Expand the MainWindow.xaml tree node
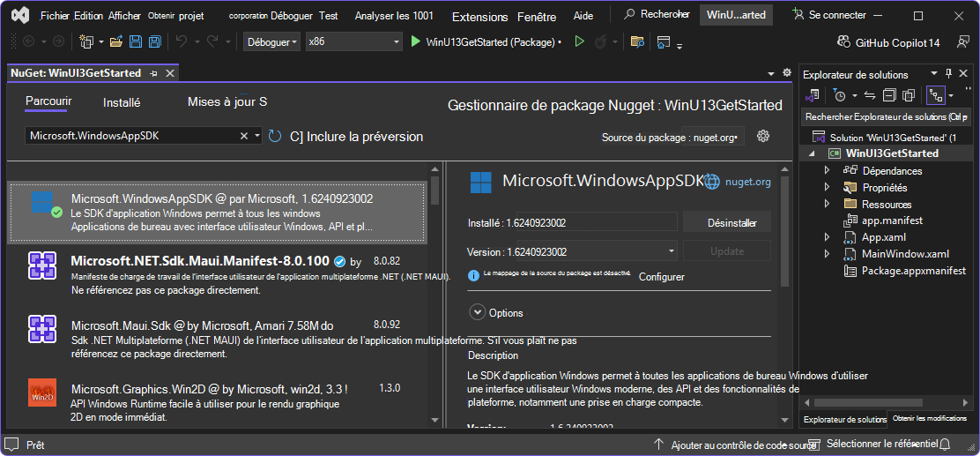 click(x=828, y=254)
